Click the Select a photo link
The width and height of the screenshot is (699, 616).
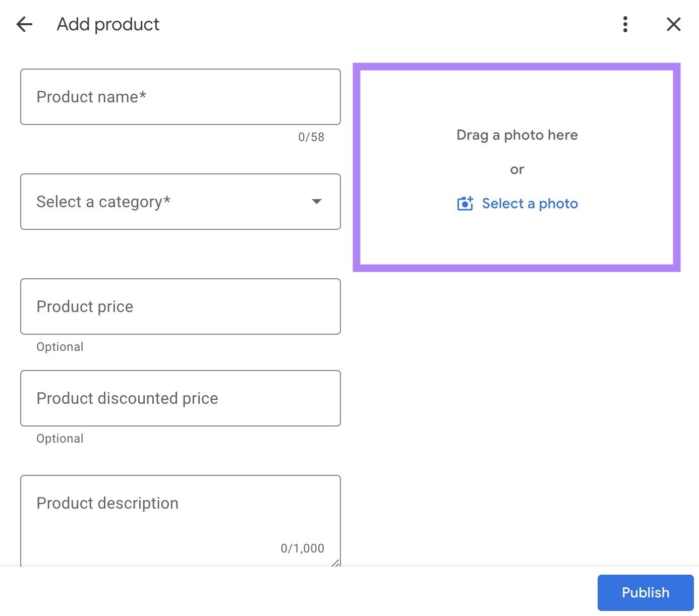point(530,203)
